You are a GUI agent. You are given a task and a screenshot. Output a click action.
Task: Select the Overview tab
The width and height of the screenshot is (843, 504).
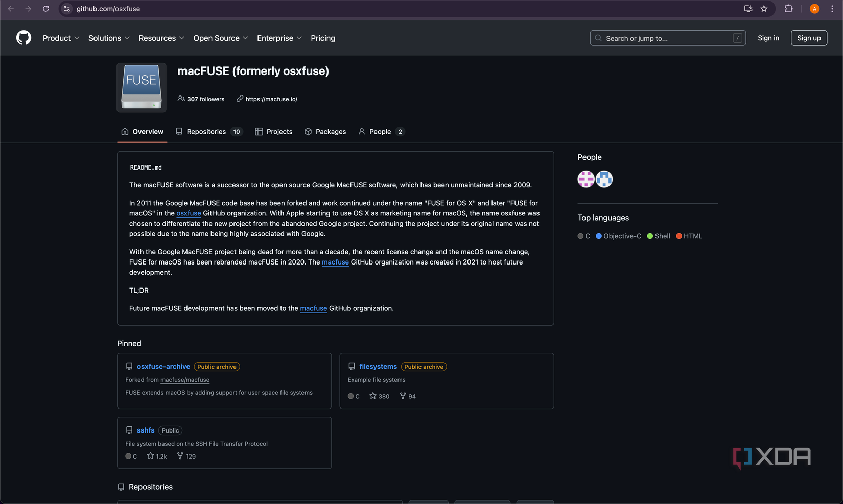point(142,132)
